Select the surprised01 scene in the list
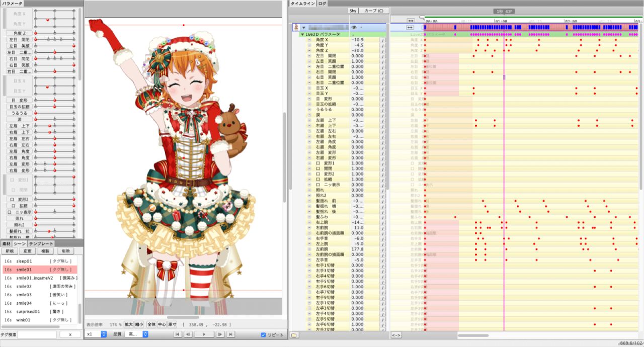Screen dimensions: 644x347 [x=39, y=311]
